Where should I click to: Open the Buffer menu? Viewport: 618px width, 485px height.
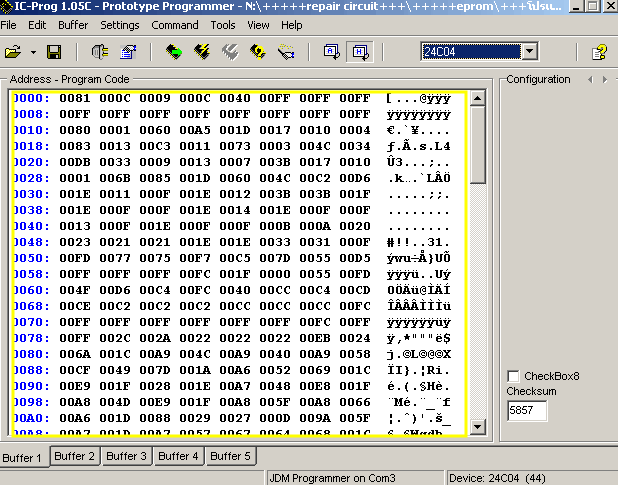pyautogui.click(x=73, y=25)
